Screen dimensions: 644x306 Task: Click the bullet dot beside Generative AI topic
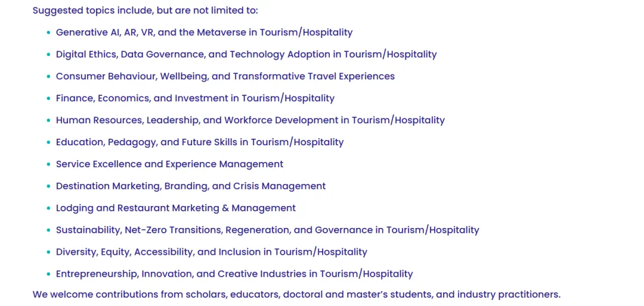tap(48, 33)
